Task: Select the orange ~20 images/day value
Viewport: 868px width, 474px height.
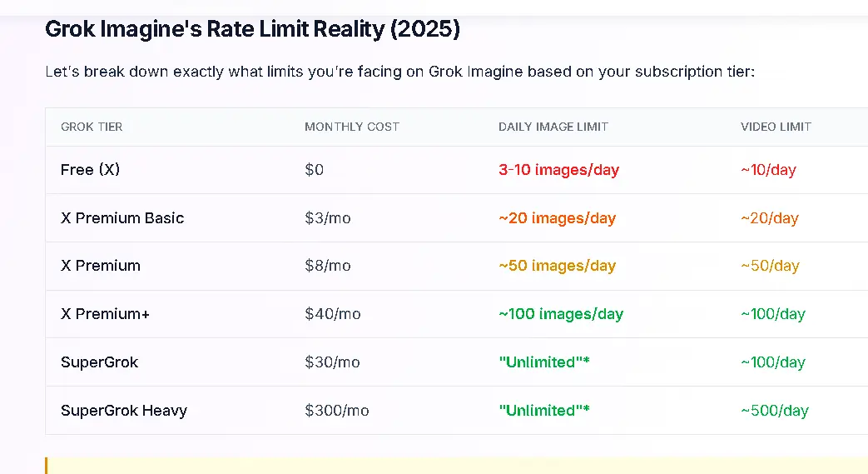Action: (557, 218)
